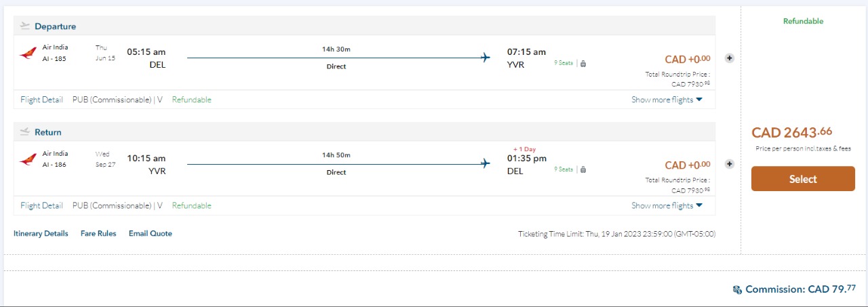Click baggage icon on return flight row
The width and height of the screenshot is (868, 307).
tap(583, 169)
